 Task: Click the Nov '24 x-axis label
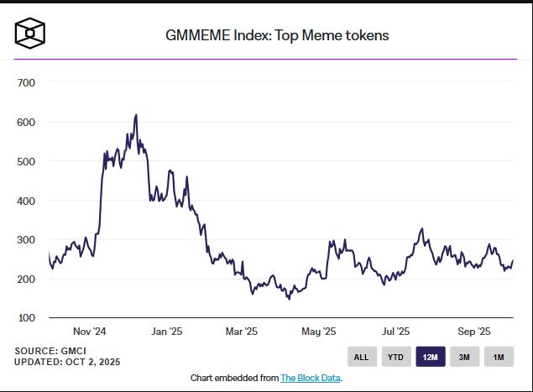pos(87,332)
